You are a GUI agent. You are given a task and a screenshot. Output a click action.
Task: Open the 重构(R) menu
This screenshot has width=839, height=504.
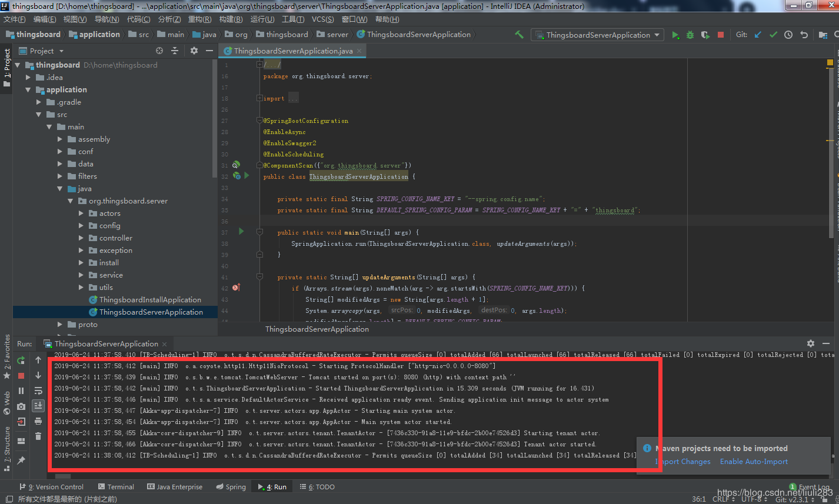click(199, 19)
